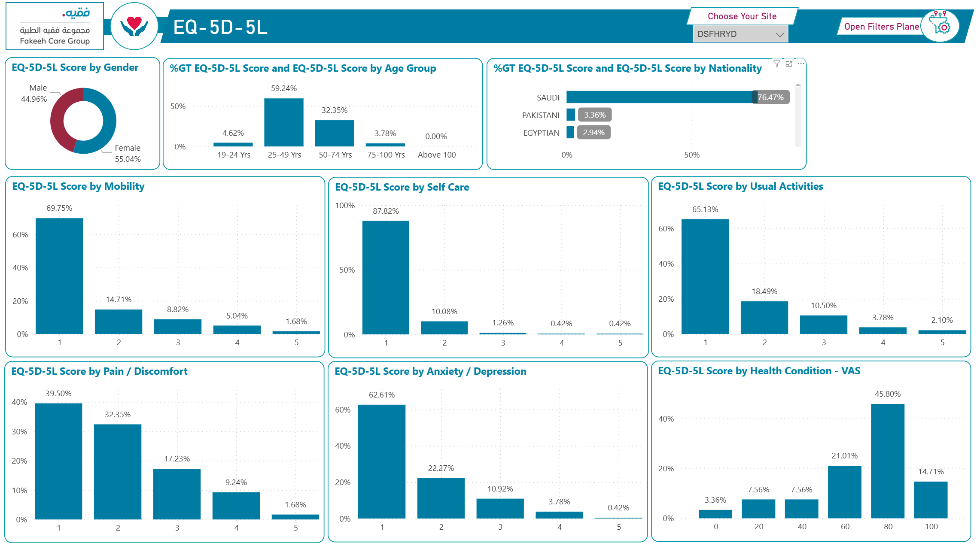Click the Choose Your Site label

[x=742, y=16]
